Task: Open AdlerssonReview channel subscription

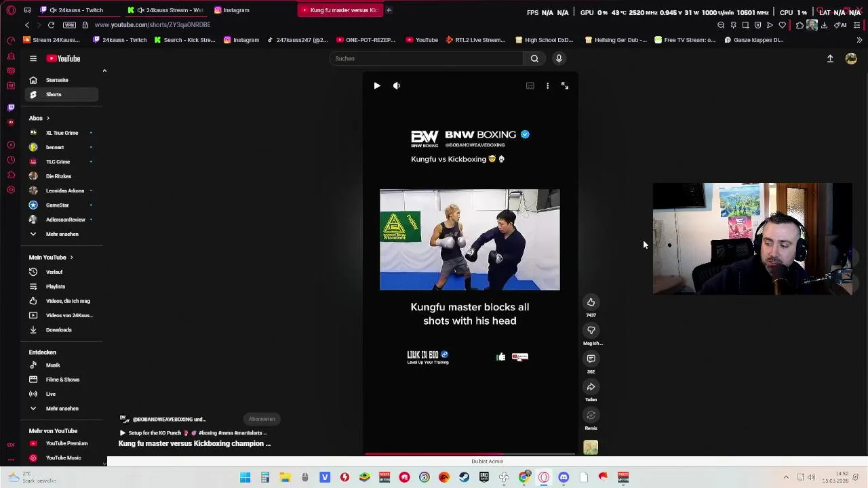Action: coord(62,220)
